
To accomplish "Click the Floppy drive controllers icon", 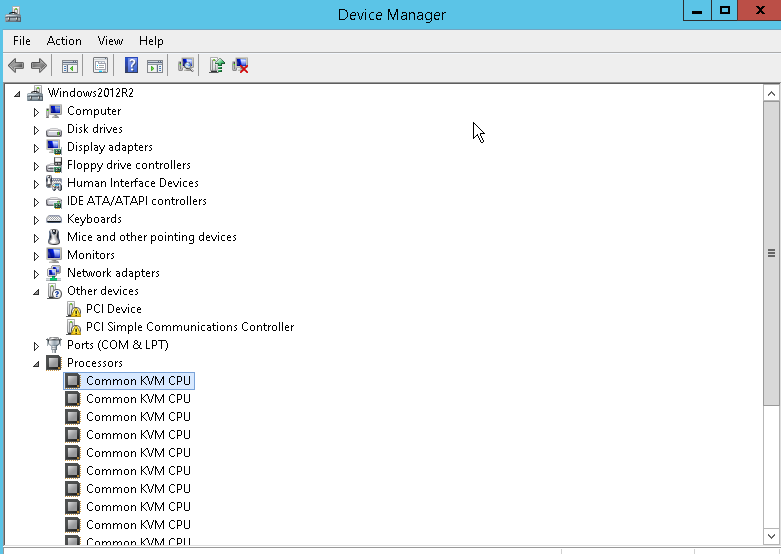I will pyautogui.click(x=54, y=165).
